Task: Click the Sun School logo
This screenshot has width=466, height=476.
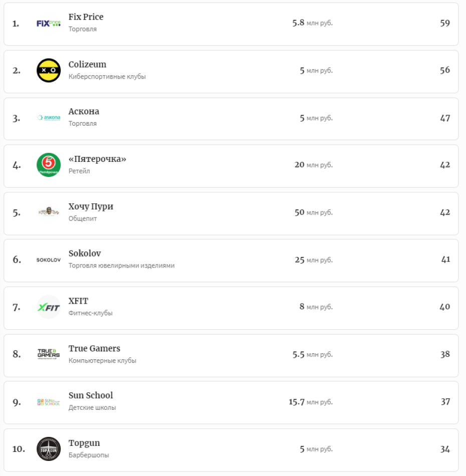Action: [x=49, y=402]
